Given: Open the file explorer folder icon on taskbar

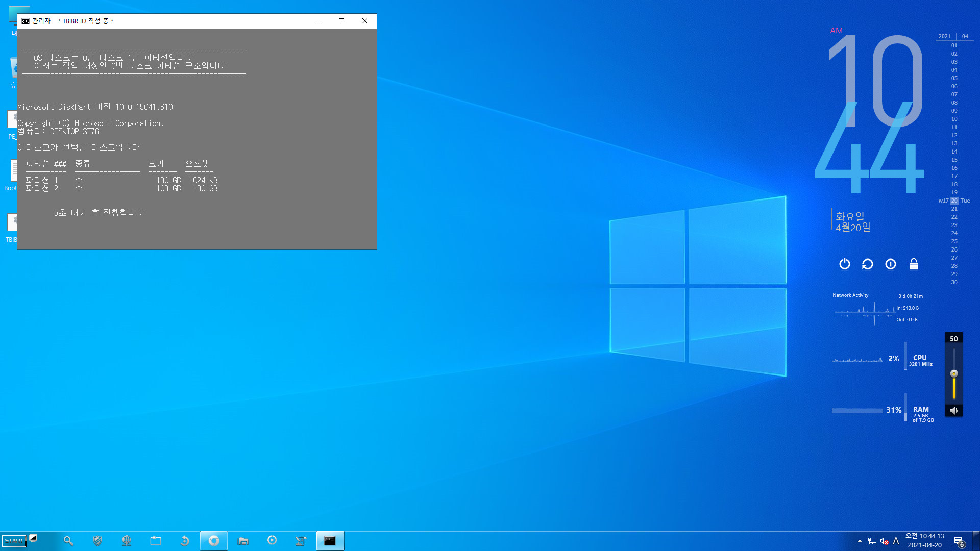Looking at the screenshot, I should [243, 541].
